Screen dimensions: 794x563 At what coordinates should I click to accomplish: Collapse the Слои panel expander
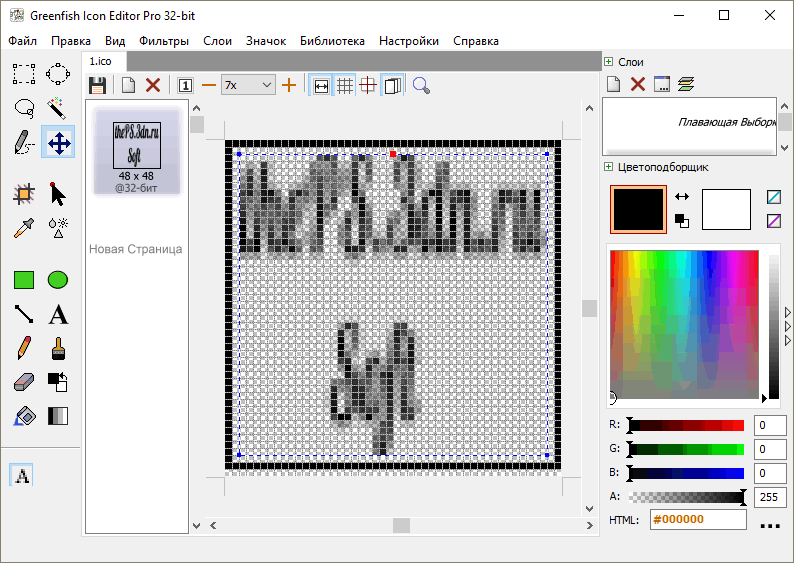click(x=608, y=61)
